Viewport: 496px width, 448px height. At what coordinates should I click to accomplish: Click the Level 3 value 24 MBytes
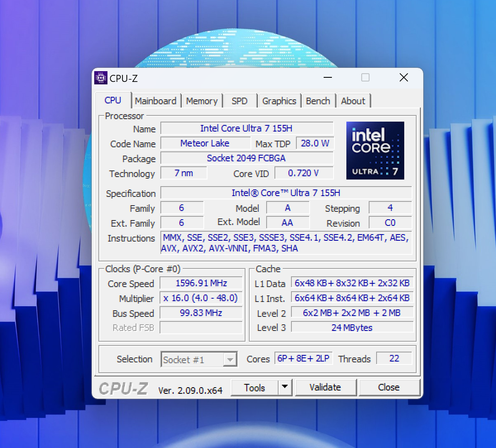(352, 327)
